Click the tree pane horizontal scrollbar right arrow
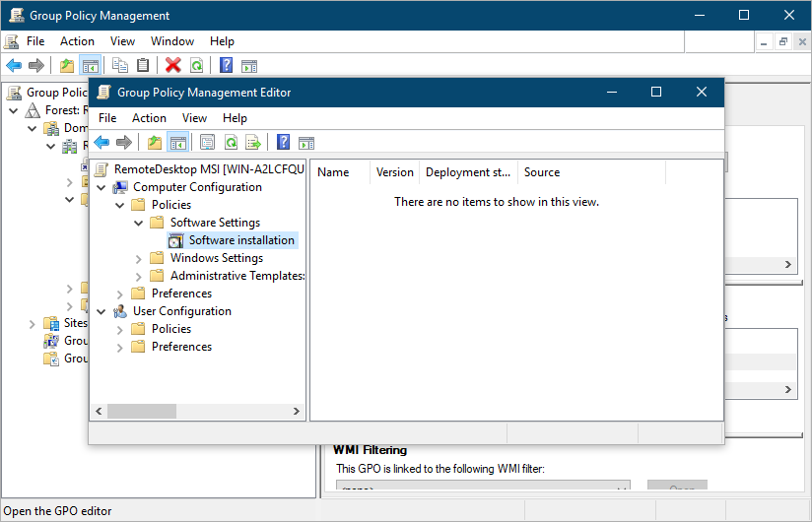 (300, 411)
